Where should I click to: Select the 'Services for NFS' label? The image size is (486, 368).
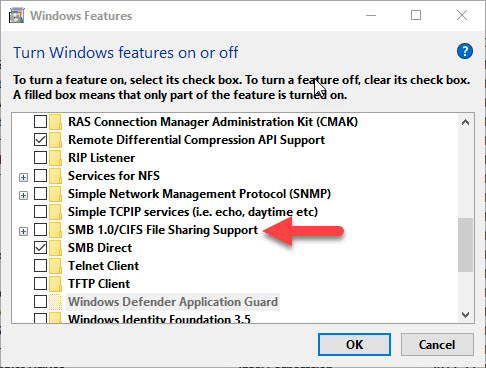coord(114,176)
